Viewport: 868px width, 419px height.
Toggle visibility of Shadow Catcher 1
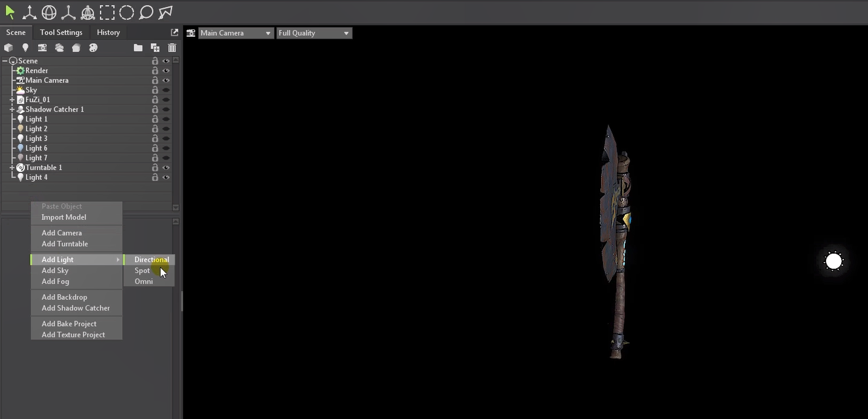click(165, 109)
